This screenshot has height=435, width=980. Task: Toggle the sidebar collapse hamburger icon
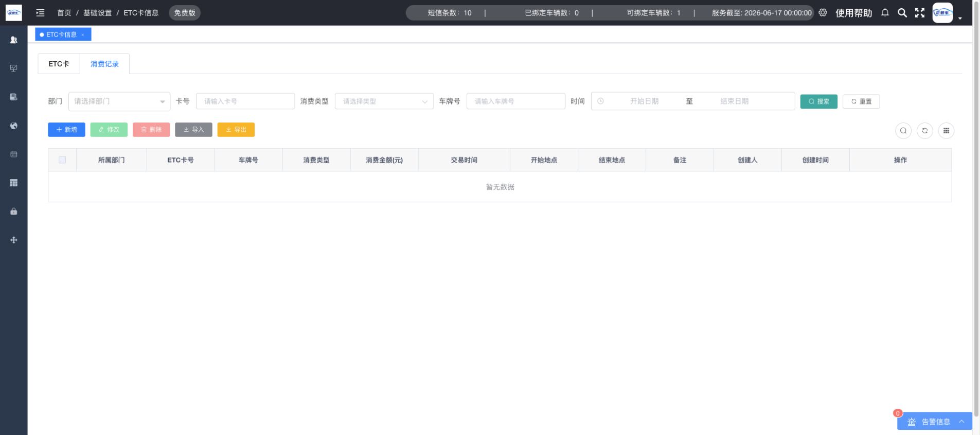(40, 13)
